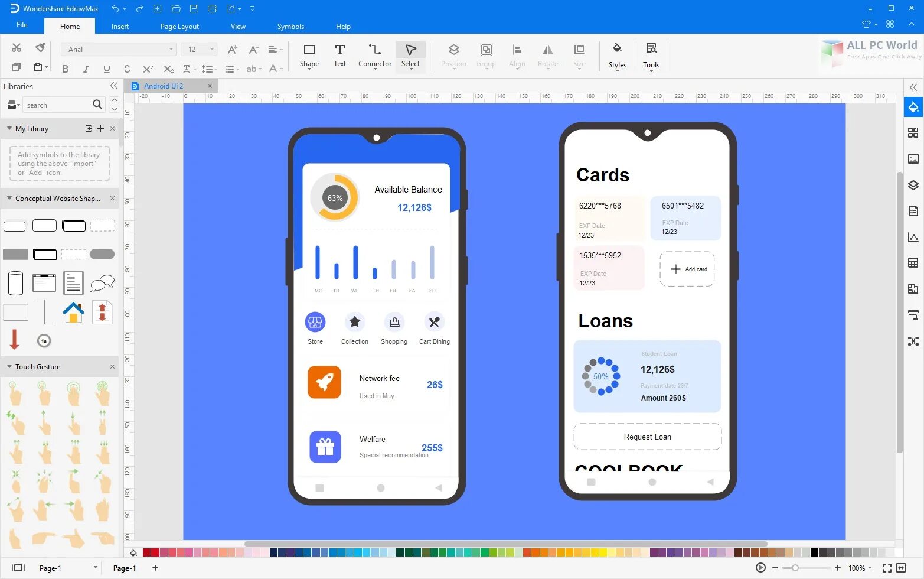Screen dimensions: 924x579
Task: Select the Connector tool
Action: (375, 56)
